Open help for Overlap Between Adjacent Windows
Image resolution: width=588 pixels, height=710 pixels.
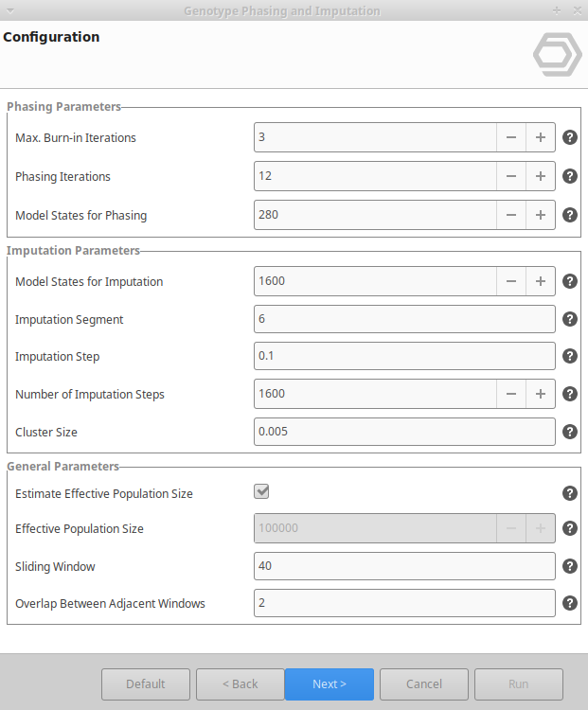pyautogui.click(x=570, y=603)
